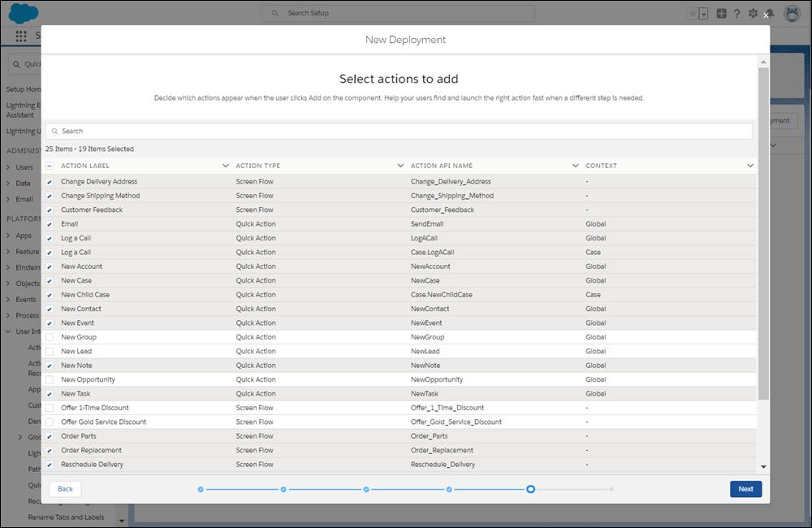Check the New Lead checkbox
812x528 pixels.
50,351
